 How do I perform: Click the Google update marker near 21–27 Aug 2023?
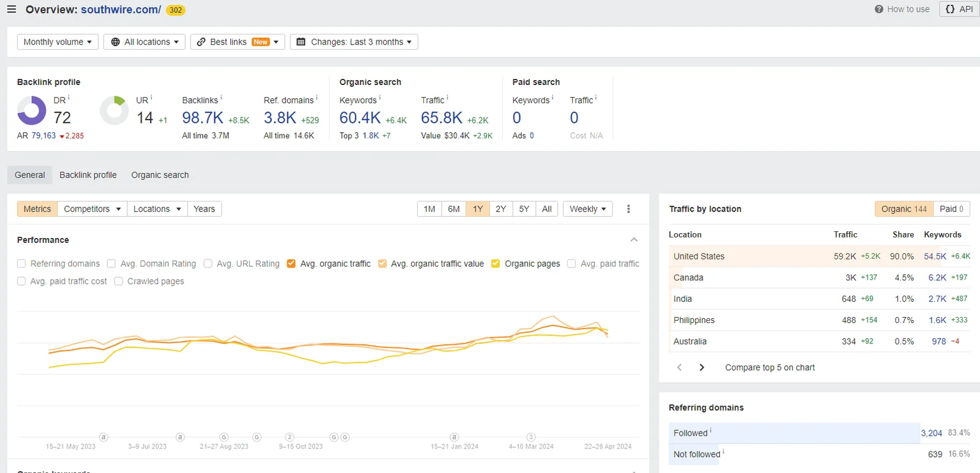tap(224, 437)
